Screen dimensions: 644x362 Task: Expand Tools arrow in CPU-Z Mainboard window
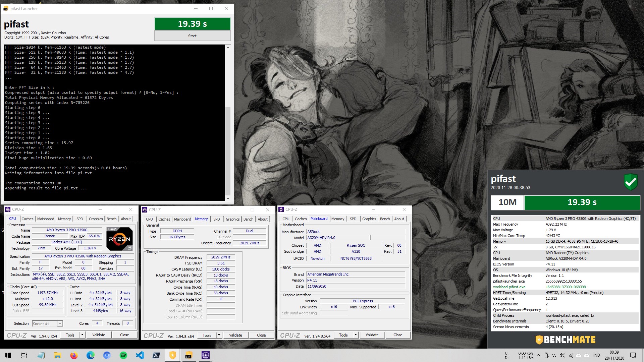[x=355, y=335]
